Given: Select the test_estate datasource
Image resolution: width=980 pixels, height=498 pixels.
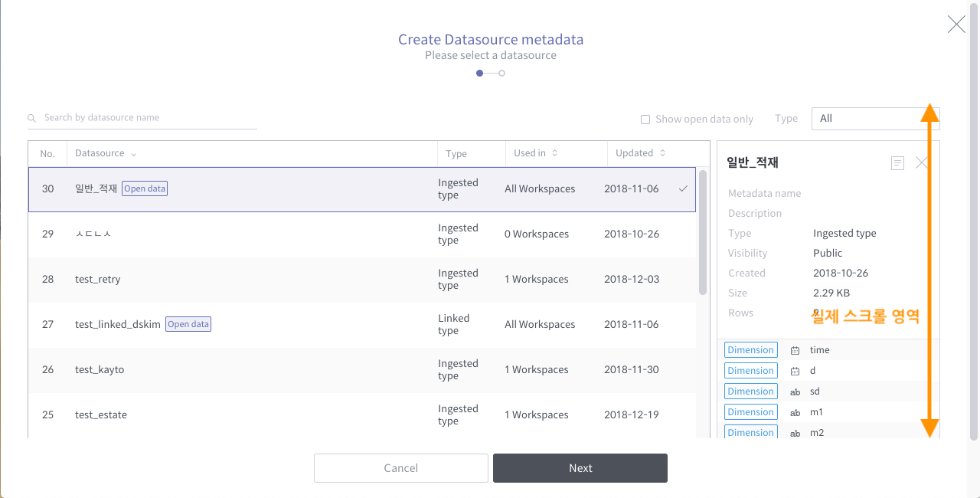Looking at the screenshot, I should [x=362, y=415].
